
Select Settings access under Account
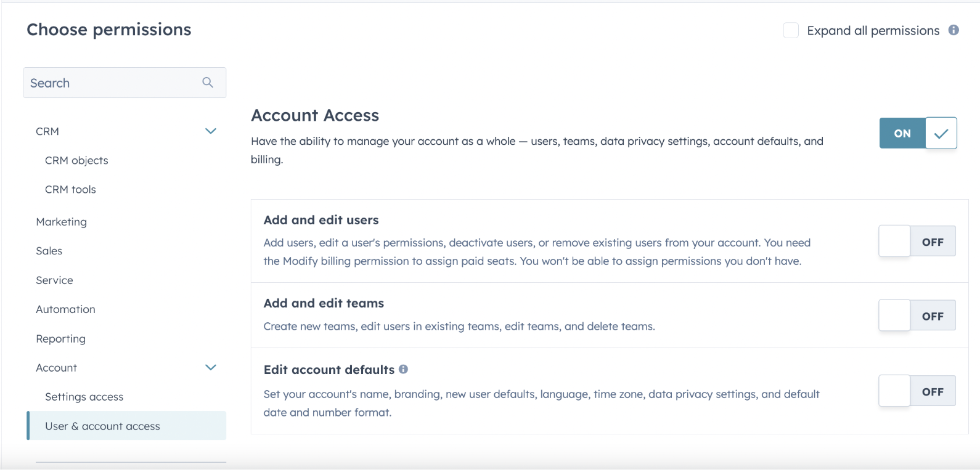coord(84,397)
